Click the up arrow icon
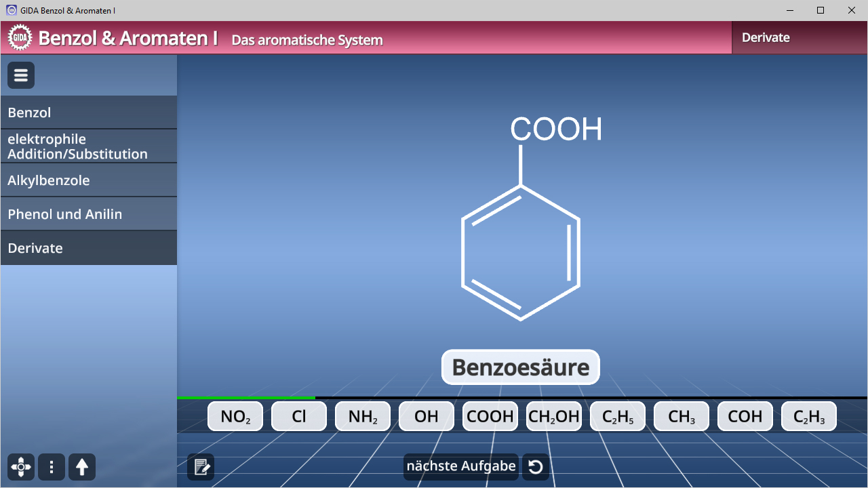Image resolution: width=868 pixels, height=488 pixels. (82, 467)
